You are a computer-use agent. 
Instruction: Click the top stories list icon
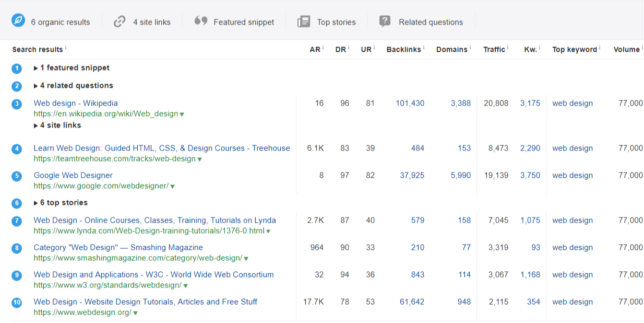pos(303,22)
